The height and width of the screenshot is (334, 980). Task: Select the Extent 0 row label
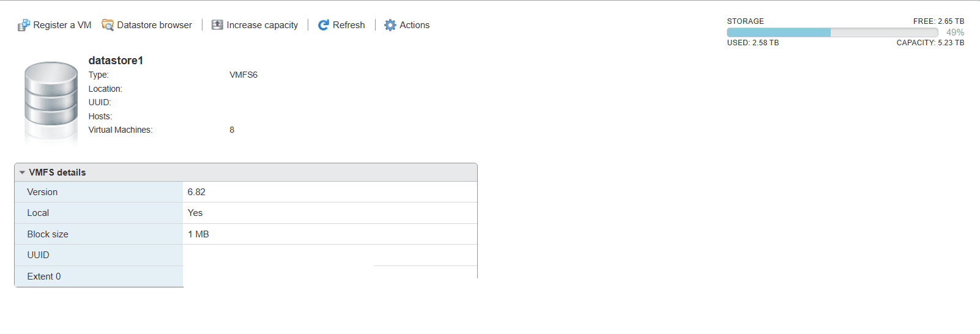(x=44, y=276)
